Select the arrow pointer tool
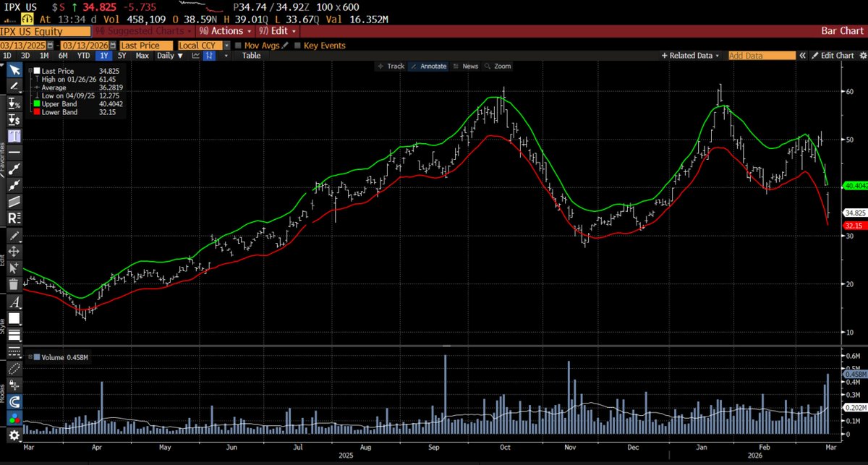The width and height of the screenshot is (868, 465). pyautogui.click(x=15, y=70)
